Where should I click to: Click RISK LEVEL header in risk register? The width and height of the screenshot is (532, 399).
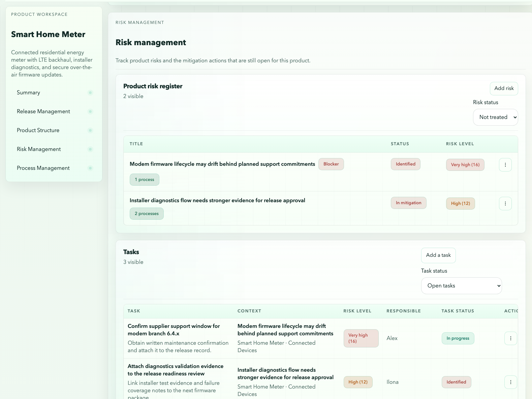460,144
